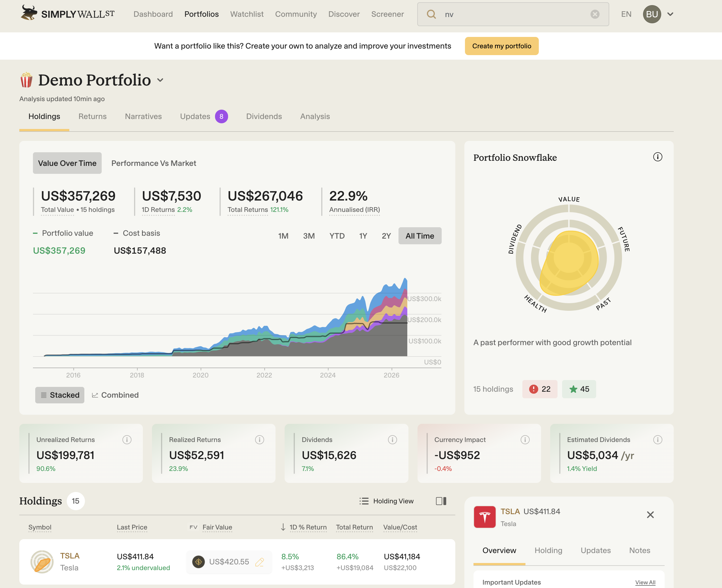Open the Discover nav item
Viewport: 722px width, 588px height.
coord(344,14)
